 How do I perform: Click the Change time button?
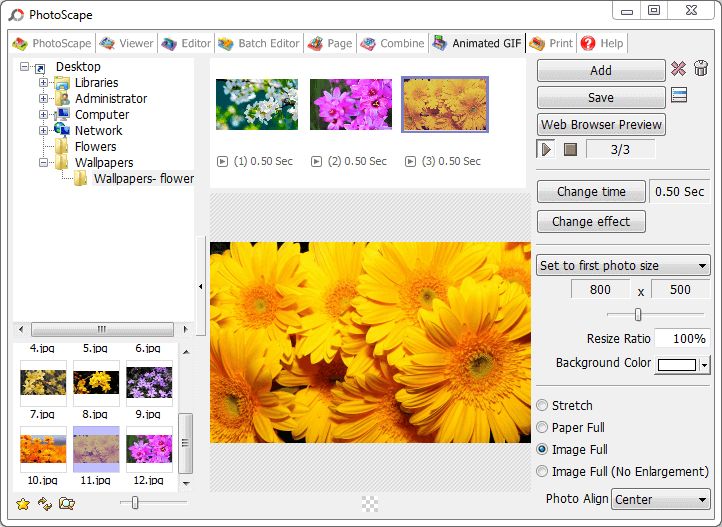[591, 191]
